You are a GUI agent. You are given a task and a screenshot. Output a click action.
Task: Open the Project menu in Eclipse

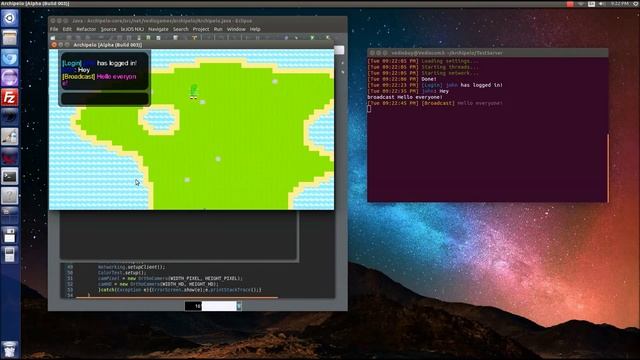[201, 29]
